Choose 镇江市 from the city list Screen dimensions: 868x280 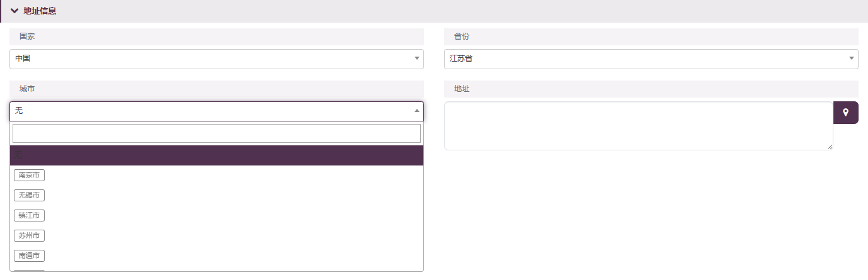tap(29, 216)
